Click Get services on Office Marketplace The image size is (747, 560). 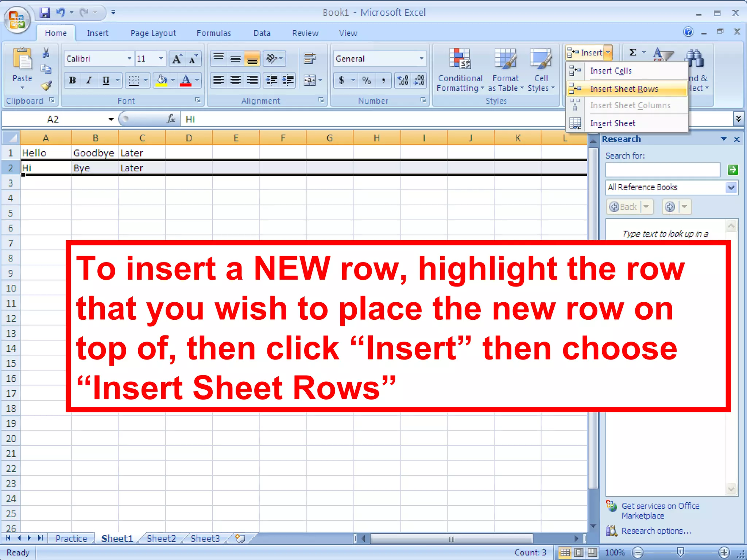click(x=660, y=511)
